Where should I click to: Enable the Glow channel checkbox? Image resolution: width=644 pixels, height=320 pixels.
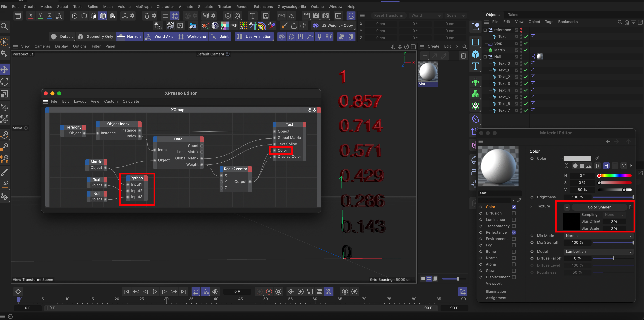514,271
